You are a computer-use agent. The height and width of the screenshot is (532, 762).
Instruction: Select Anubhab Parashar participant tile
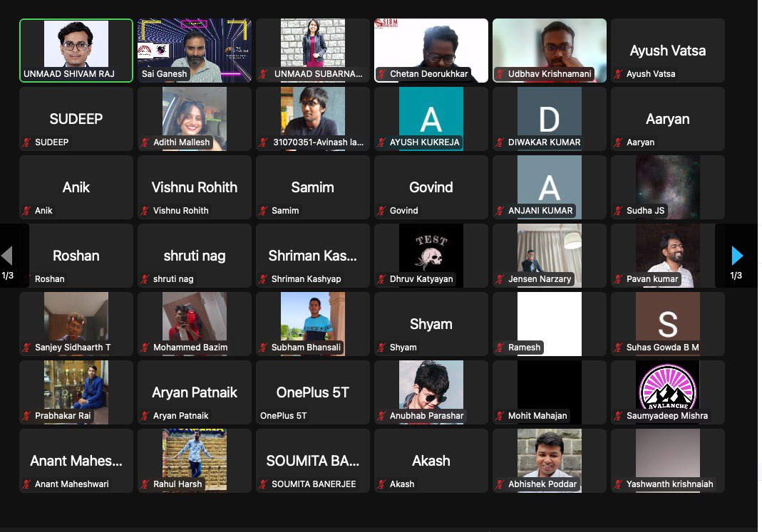[431, 392]
